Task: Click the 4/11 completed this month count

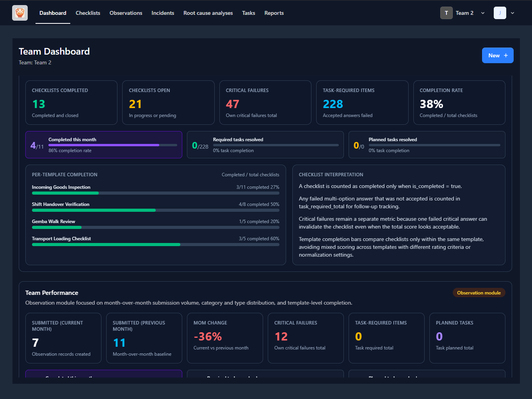Action: pyautogui.click(x=37, y=145)
